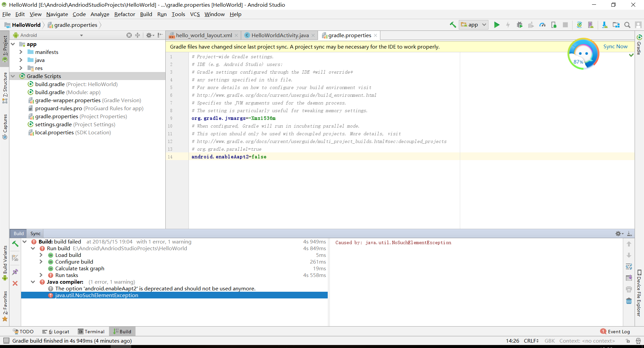Click the GBK encoding in status bar
This screenshot has width=644, height=348.
point(549,341)
